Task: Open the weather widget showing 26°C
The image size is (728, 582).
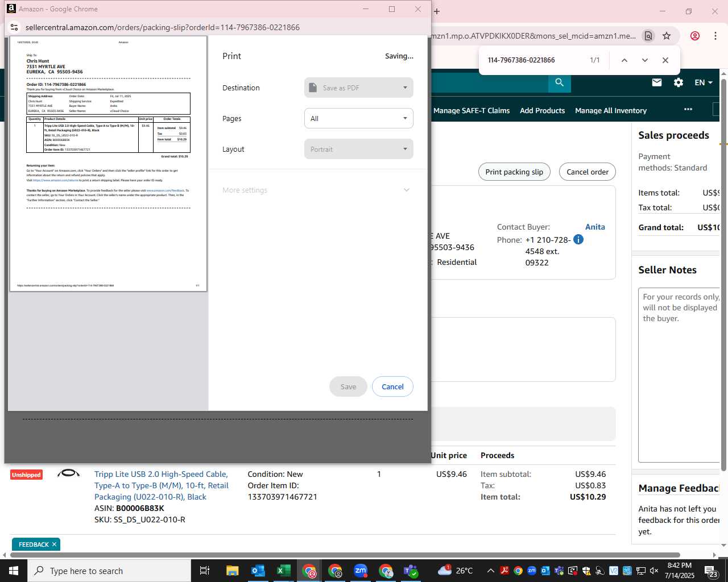Action: [x=456, y=570]
